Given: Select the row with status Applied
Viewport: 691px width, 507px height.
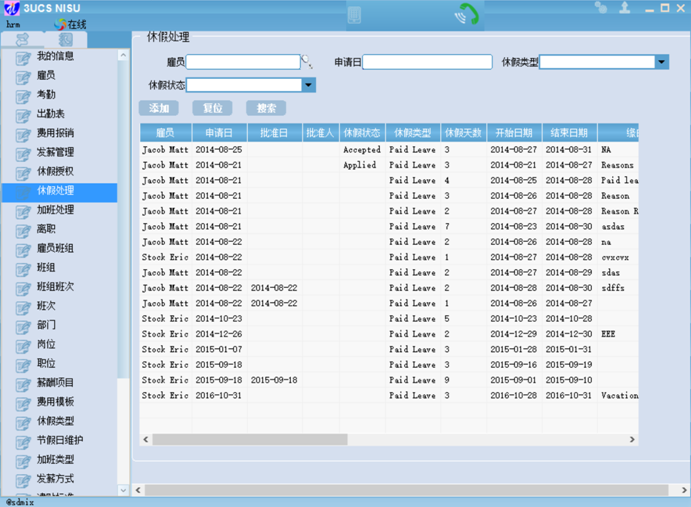Looking at the screenshot, I should (389, 165).
